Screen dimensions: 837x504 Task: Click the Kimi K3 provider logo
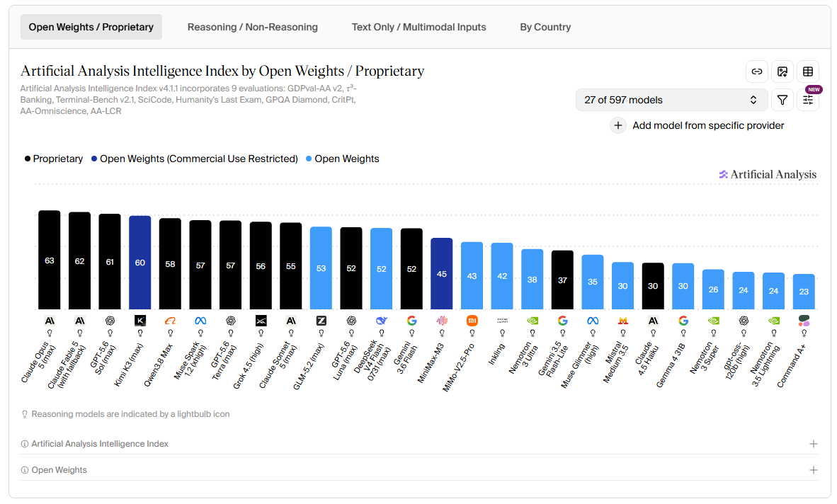tap(140, 321)
